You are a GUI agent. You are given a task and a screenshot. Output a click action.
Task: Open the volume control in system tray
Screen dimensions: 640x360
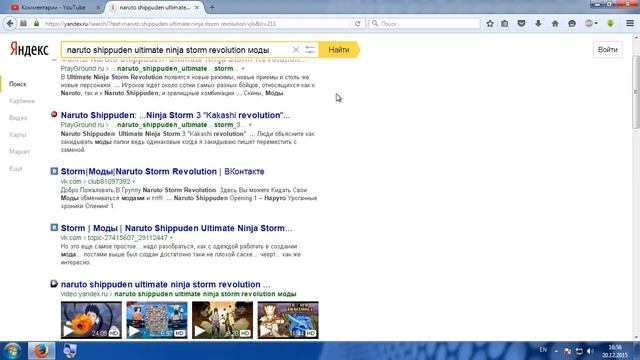(x=590, y=351)
